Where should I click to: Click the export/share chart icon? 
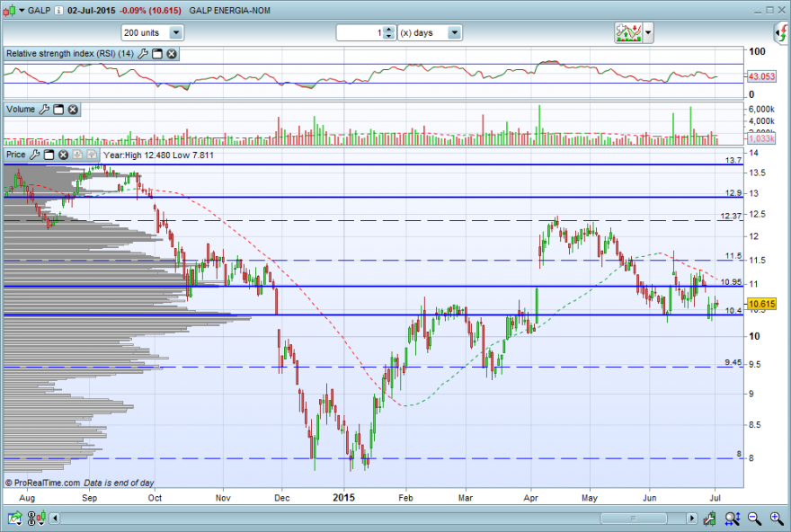[x=14, y=518]
